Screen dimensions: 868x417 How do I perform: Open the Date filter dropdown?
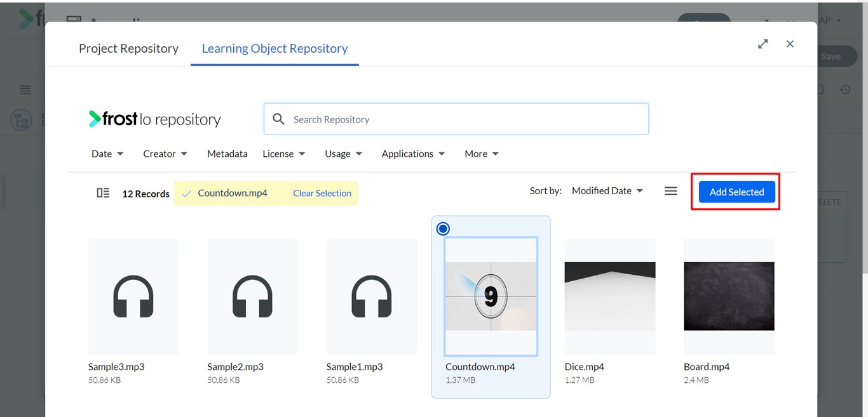click(x=107, y=154)
